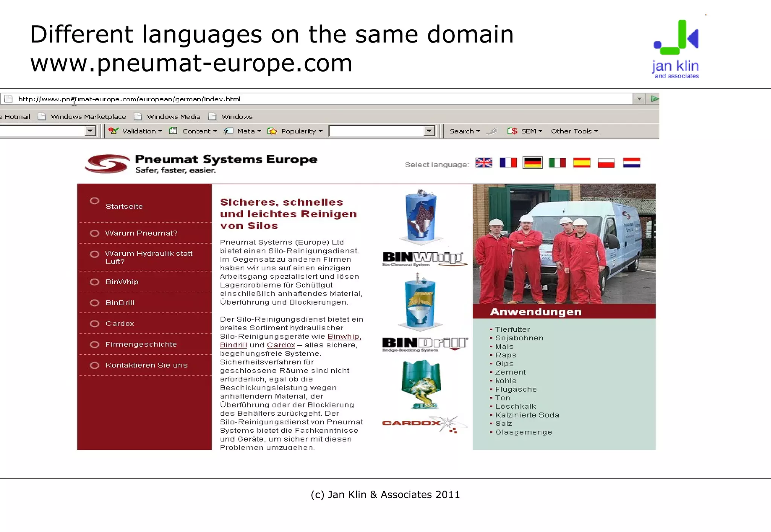
Task: Click the team photo with van
Action: [564, 244]
